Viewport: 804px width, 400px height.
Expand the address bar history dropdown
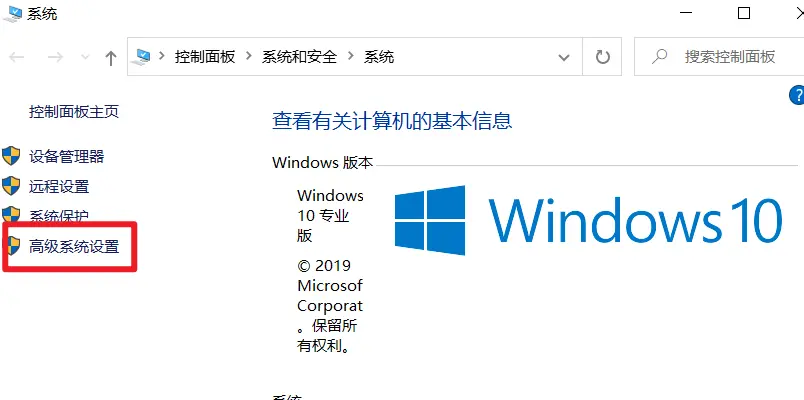click(x=564, y=57)
